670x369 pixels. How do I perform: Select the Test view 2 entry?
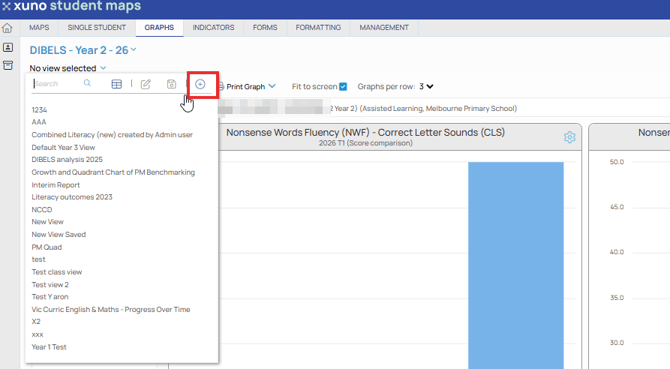[50, 285]
